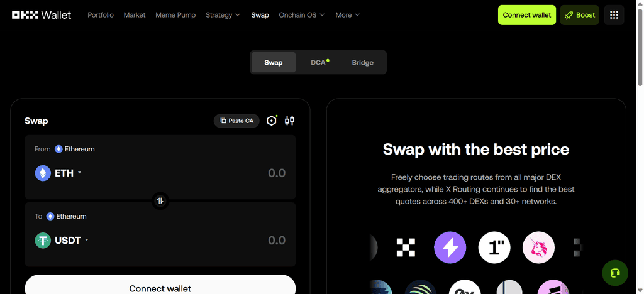Click the USDT token icon
The width and height of the screenshot is (644, 294).
point(43,240)
